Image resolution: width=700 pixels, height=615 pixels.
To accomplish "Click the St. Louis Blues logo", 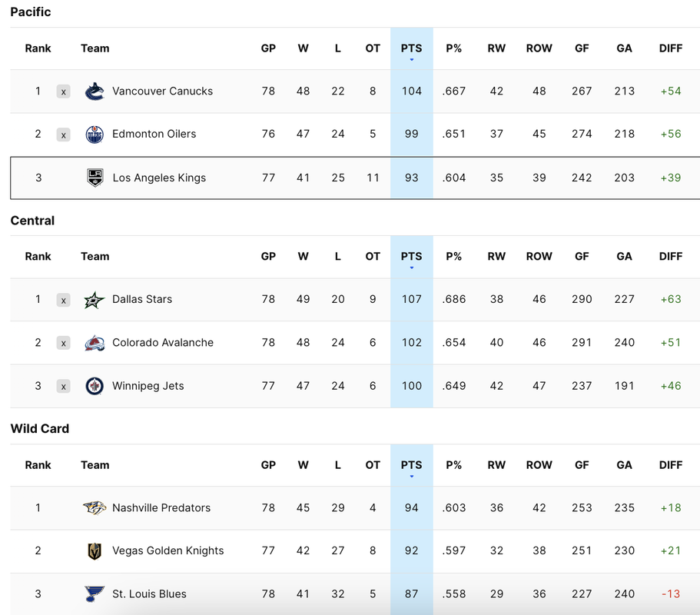I will click(x=95, y=594).
